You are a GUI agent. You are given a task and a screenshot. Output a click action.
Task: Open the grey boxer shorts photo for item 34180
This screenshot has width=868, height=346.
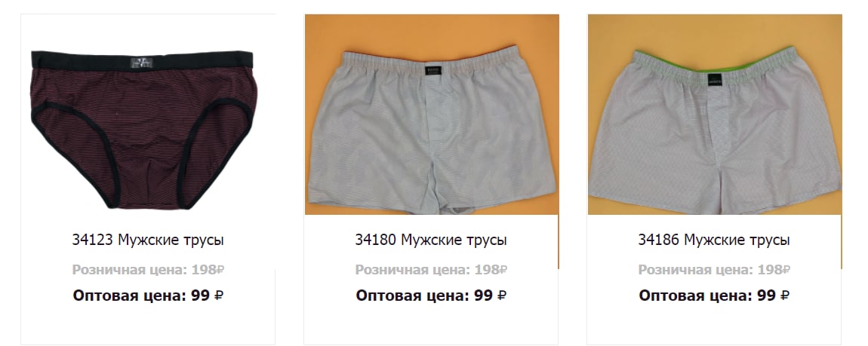[x=432, y=114]
